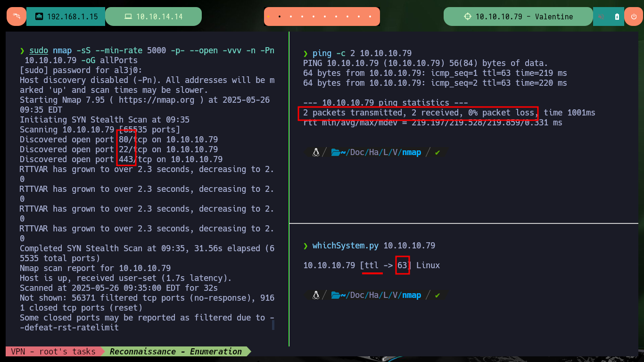This screenshot has width=644, height=362.
Task: Click "Nmap scan report for 10.10.10.79"
Action: (95, 268)
